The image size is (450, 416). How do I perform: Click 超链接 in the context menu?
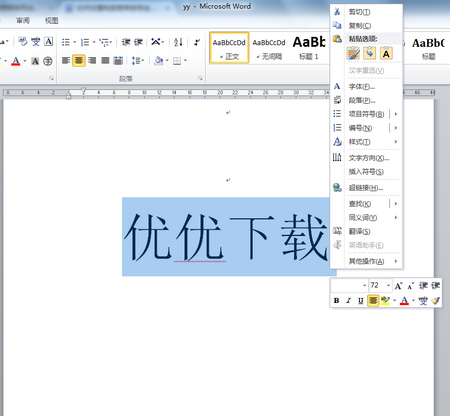367,188
